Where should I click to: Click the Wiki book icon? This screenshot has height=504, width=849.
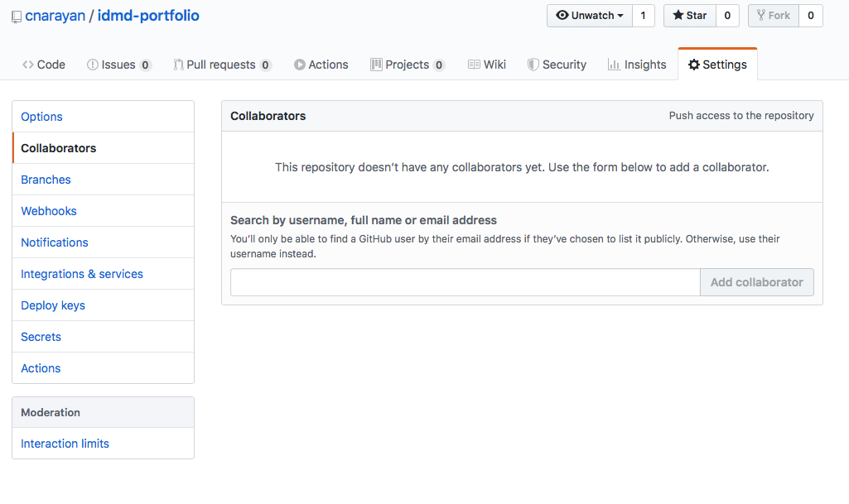[x=474, y=65]
